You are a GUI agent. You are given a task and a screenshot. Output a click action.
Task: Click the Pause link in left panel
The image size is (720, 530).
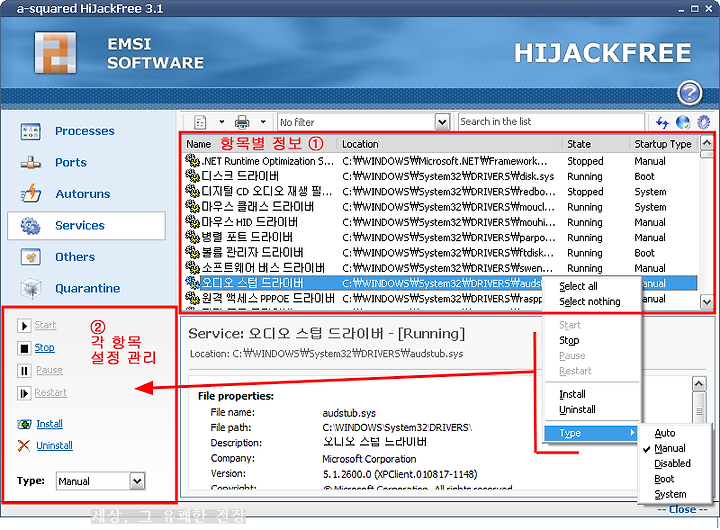[49, 370]
